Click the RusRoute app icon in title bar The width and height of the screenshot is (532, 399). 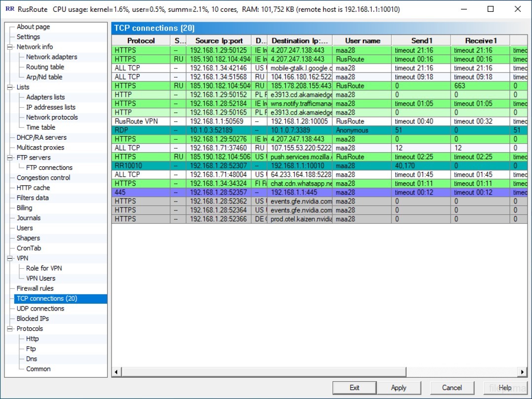coord(9,9)
